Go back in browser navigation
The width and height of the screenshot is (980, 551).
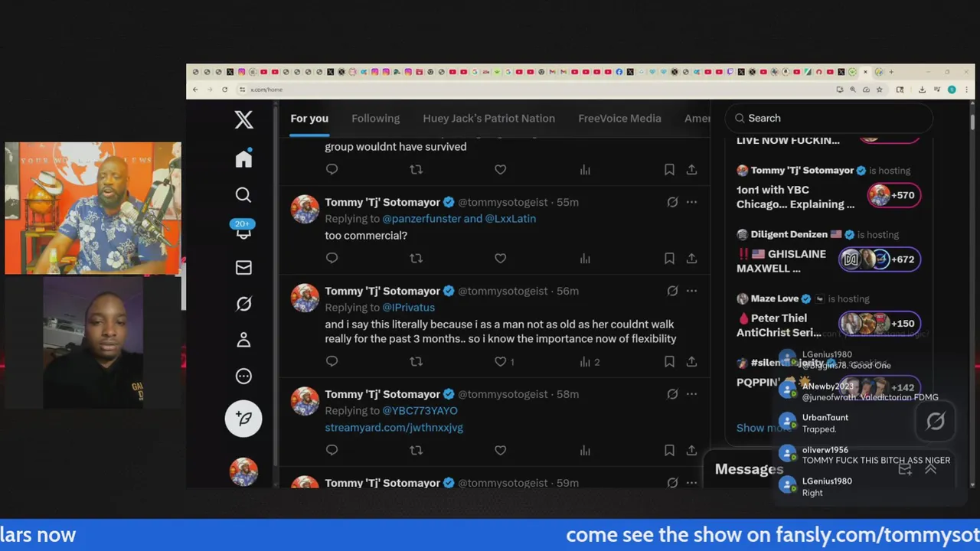click(x=195, y=90)
